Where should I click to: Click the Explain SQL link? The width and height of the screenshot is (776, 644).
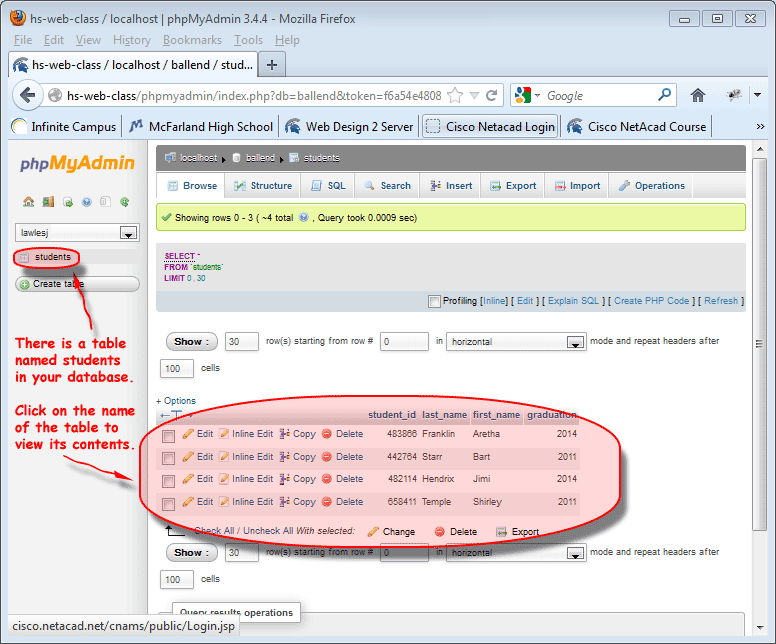pos(575,301)
